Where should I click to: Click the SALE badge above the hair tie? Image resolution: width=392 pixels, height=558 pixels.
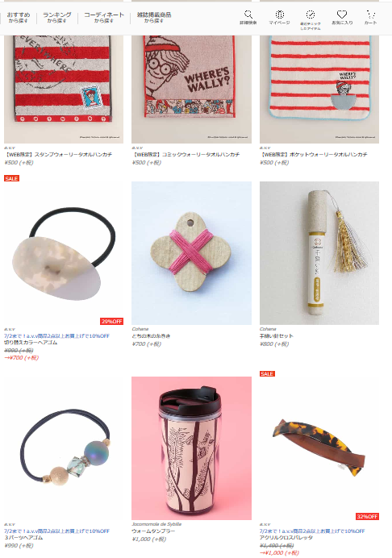coord(11,178)
